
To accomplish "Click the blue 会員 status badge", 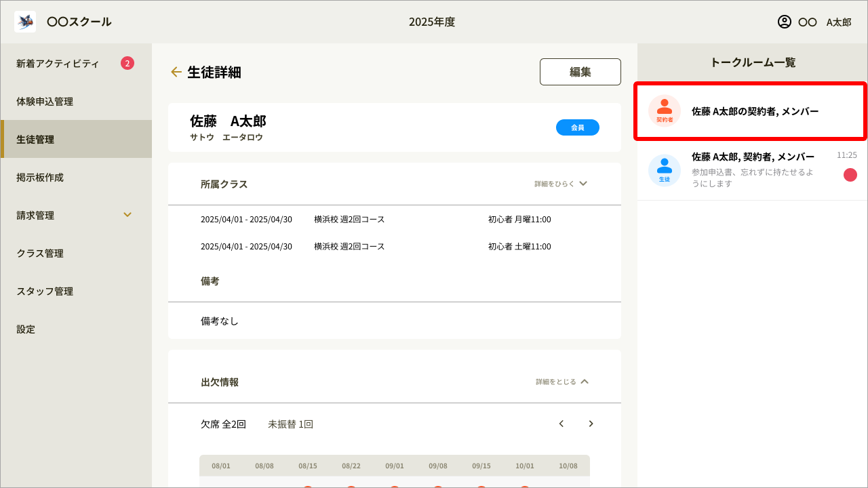I will (x=577, y=127).
